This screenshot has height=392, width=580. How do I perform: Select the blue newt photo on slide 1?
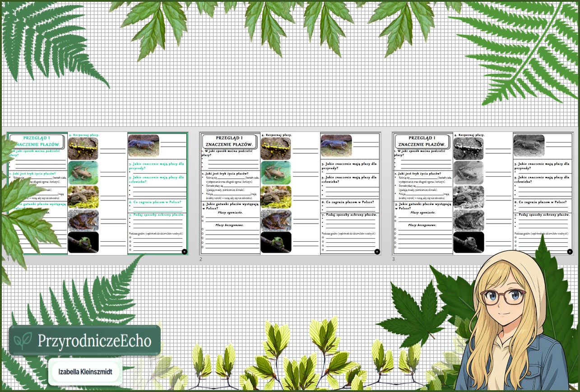(144, 146)
